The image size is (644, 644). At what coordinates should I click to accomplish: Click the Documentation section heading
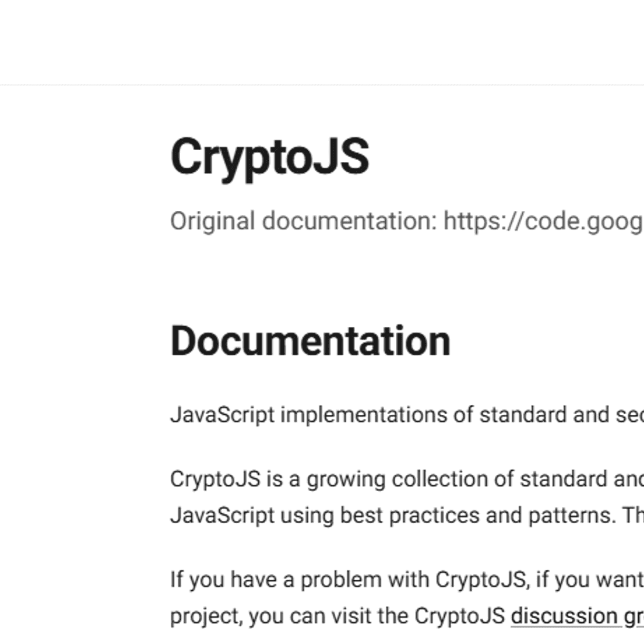click(310, 341)
